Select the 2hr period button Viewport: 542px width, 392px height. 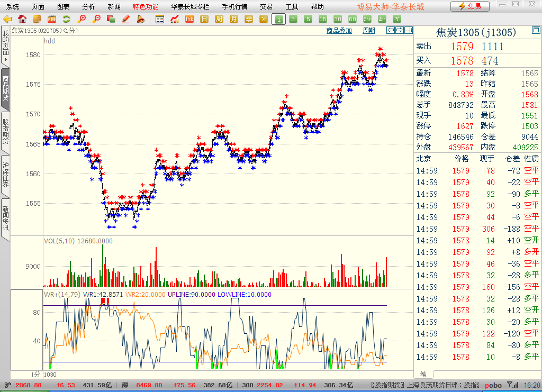[367, 19]
